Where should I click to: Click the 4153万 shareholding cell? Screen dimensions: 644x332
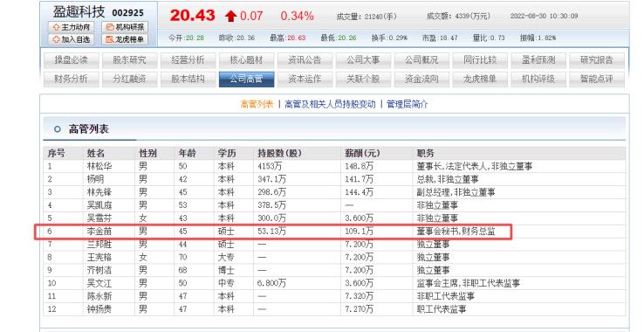[271, 166]
